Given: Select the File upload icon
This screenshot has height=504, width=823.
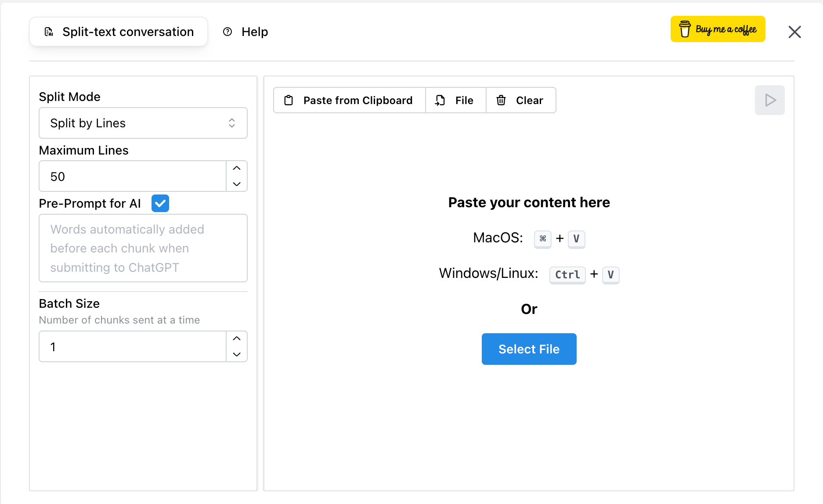Looking at the screenshot, I should click(440, 100).
